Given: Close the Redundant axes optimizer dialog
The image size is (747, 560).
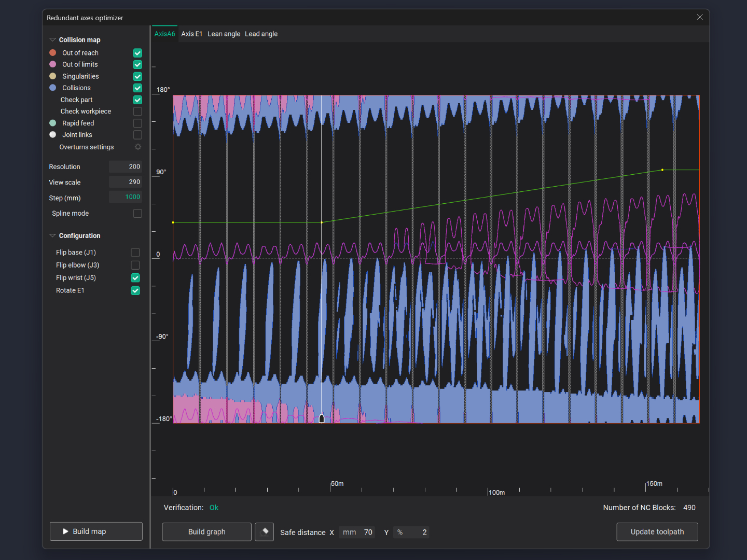Looking at the screenshot, I should [x=700, y=17].
